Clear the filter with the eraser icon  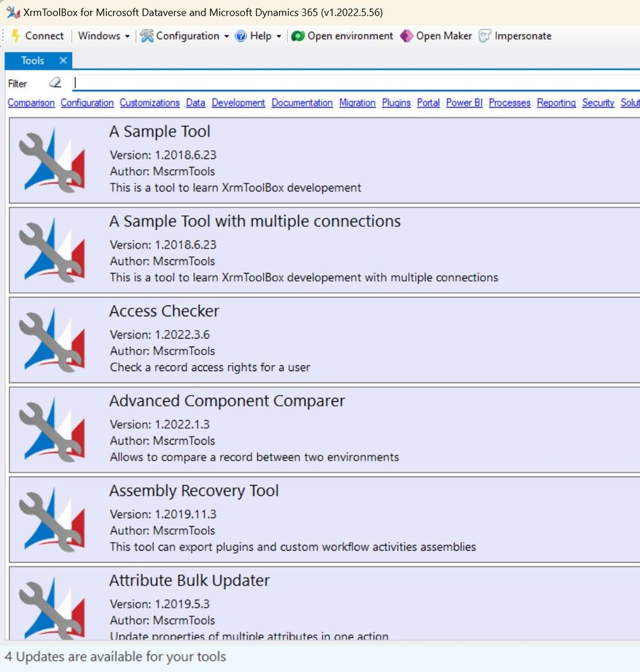55,83
